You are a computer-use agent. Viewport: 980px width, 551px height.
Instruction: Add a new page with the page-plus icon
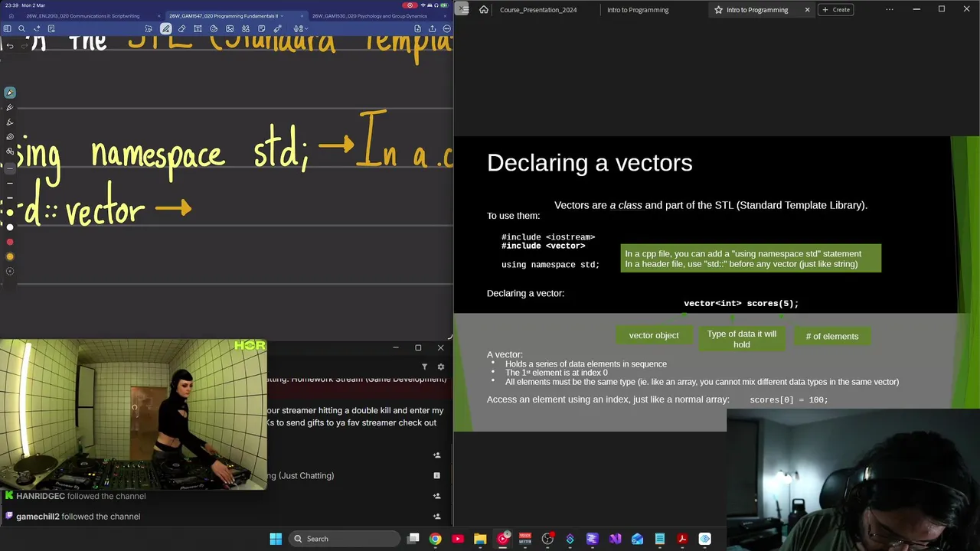[417, 28]
